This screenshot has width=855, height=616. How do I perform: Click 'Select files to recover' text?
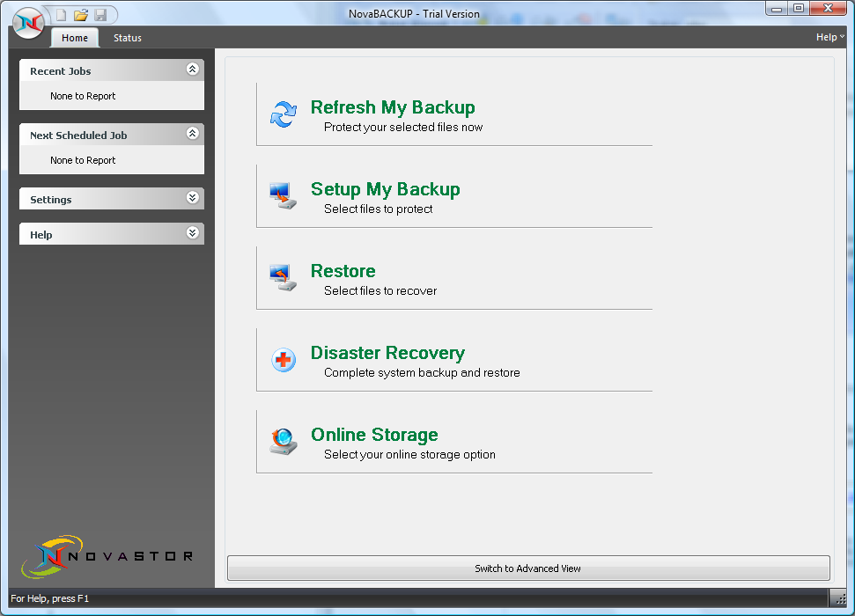380,290
